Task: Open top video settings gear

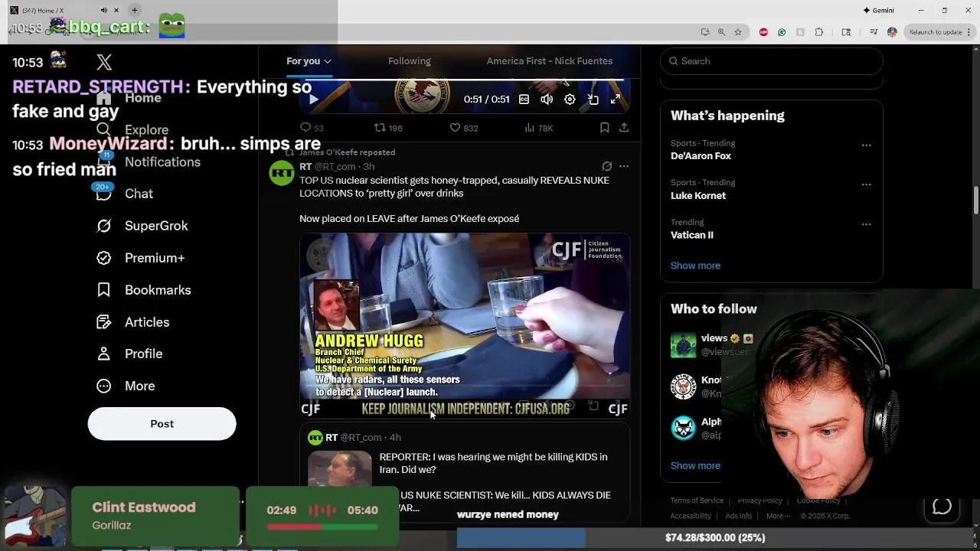Action: (x=570, y=99)
